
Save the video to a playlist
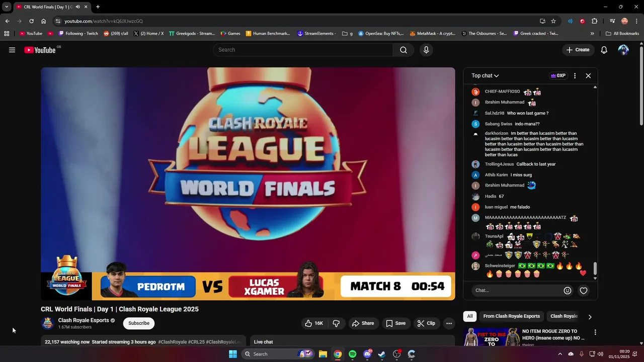click(x=396, y=323)
